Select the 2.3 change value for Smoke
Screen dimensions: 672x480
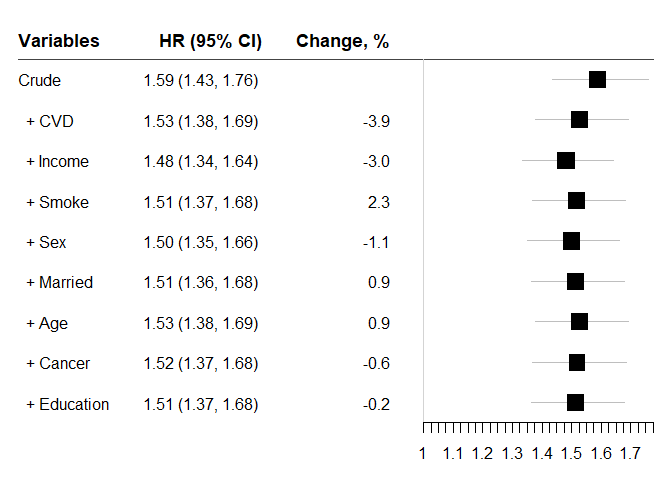(x=379, y=203)
